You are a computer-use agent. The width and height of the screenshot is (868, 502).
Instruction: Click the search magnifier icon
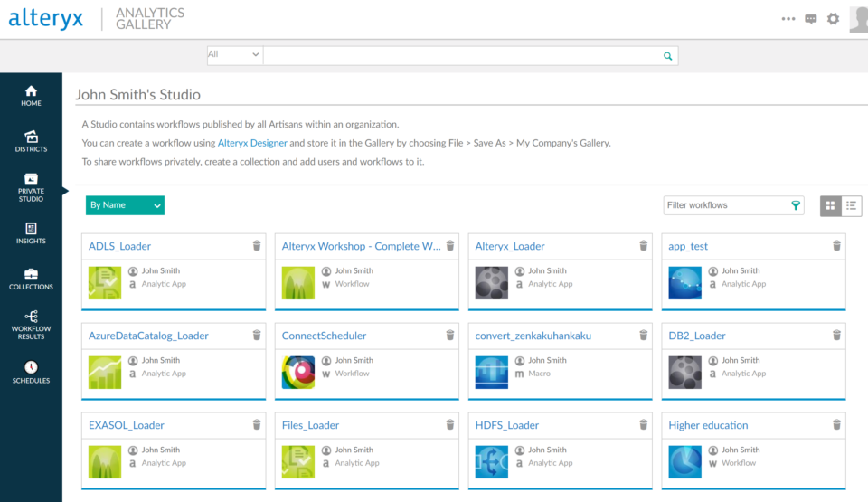pyautogui.click(x=667, y=56)
